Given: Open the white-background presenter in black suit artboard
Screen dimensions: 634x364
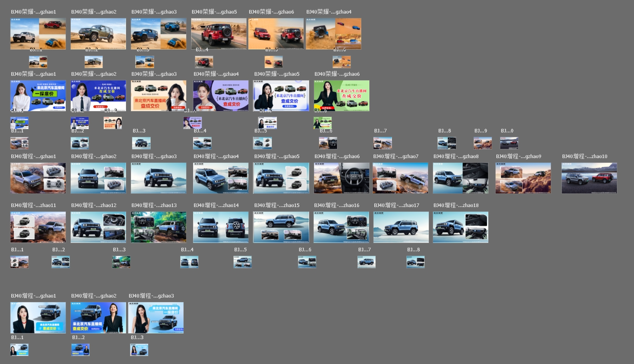Looking at the screenshot, I should tap(281, 96).
